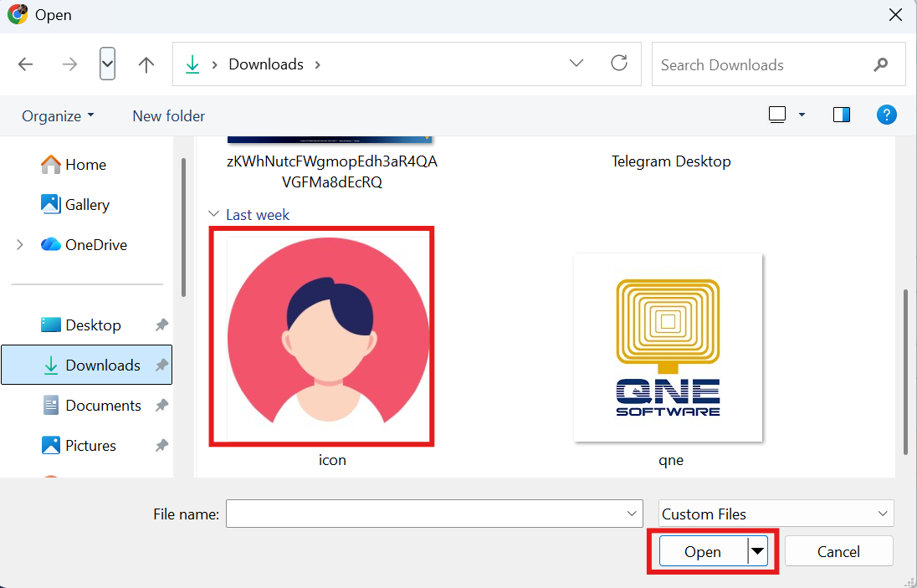This screenshot has height=588, width=917.
Task: Select OneDrive in the navigation pane
Action: click(x=85, y=245)
